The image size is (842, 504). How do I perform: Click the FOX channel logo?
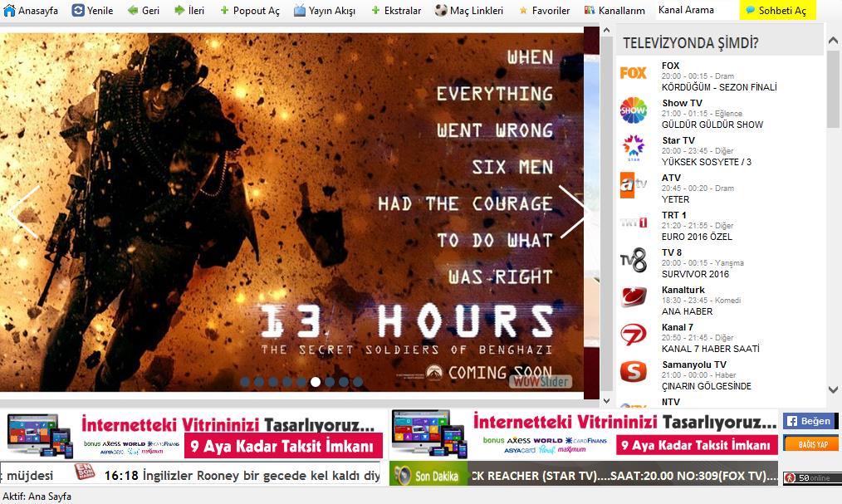click(x=634, y=73)
